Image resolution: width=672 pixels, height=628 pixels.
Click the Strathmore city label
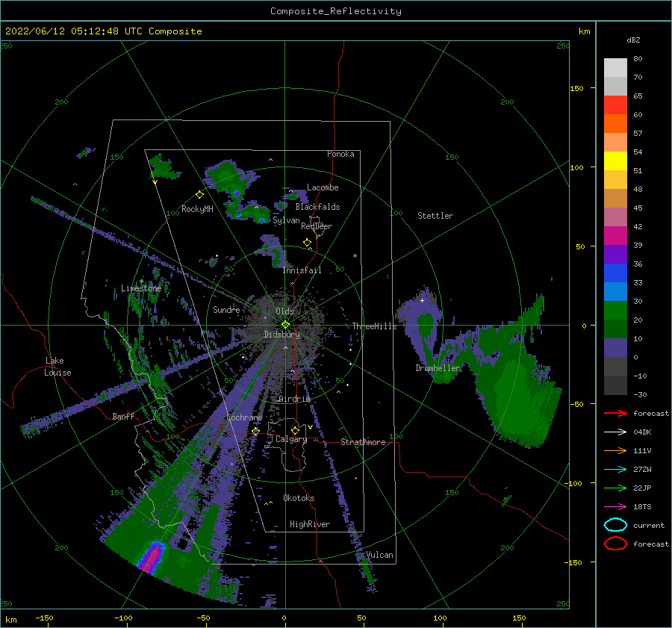coord(363,442)
